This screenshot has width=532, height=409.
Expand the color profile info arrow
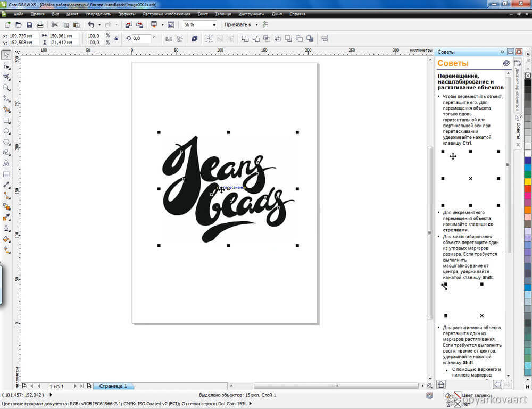(251, 404)
